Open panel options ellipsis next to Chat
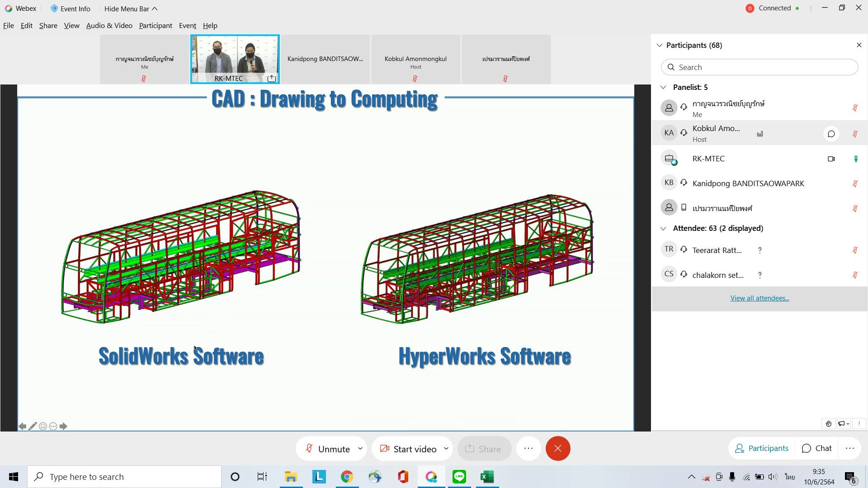 click(850, 448)
